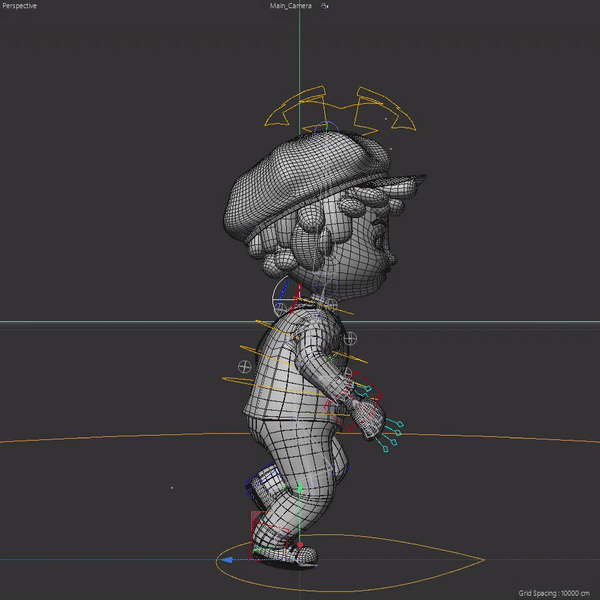Select the red planted-foot control box
600x600 pixels.
coord(269,536)
